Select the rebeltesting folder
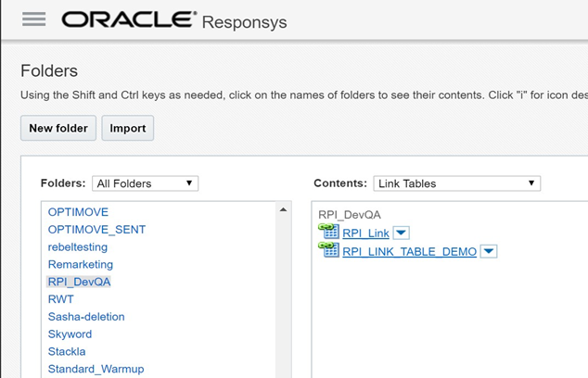The height and width of the screenshot is (378, 588). 78,247
